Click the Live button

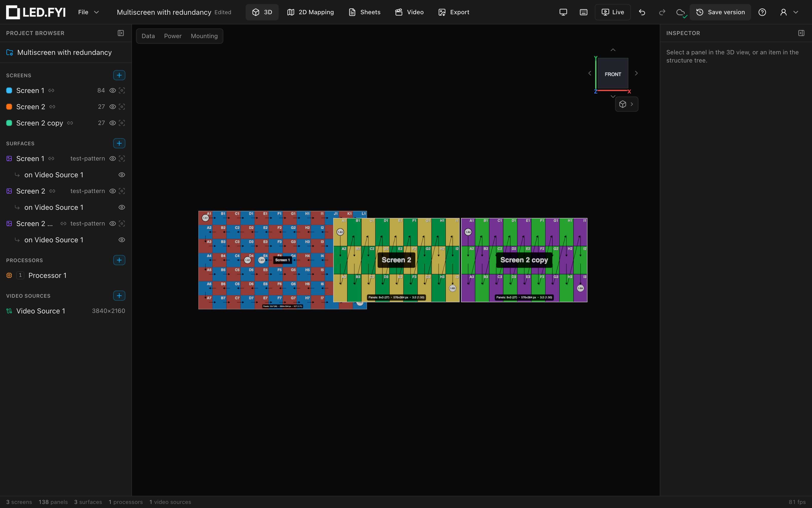(613, 12)
